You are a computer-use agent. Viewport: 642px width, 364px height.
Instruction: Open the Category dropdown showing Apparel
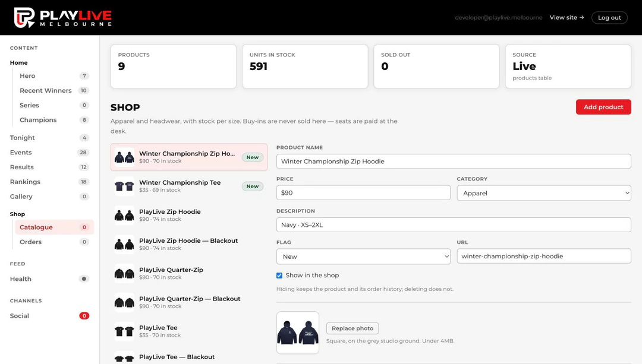click(x=544, y=193)
